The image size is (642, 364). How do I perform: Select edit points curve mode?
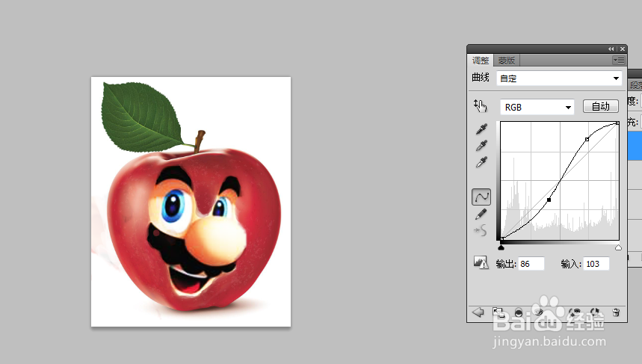tap(481, 197)
